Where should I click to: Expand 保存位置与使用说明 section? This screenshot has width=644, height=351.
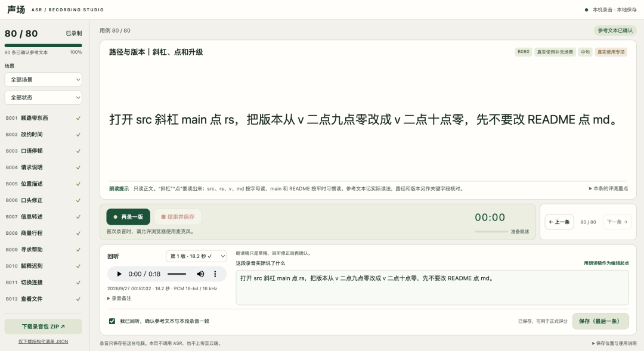click(x=614, y=343)
